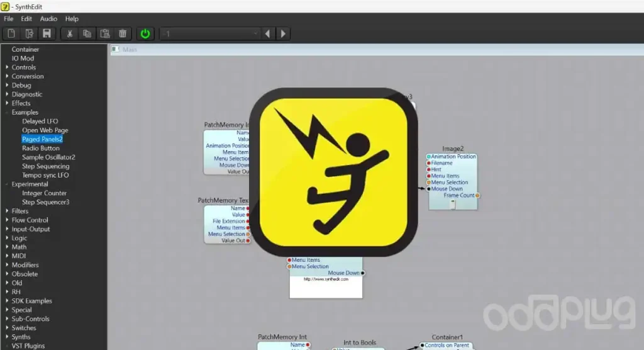Click the Open file toolbar icon
This screenshot has width=644, height=350.
pos(29,33)
